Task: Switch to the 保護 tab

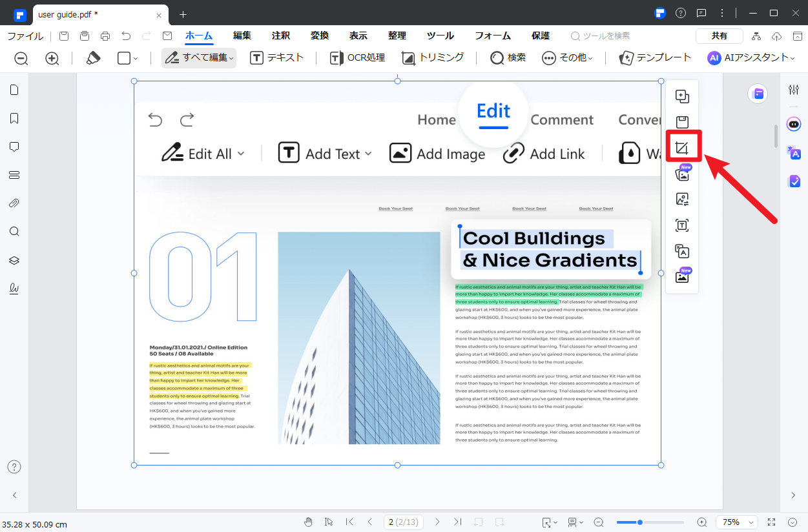Action: (541, 36)
